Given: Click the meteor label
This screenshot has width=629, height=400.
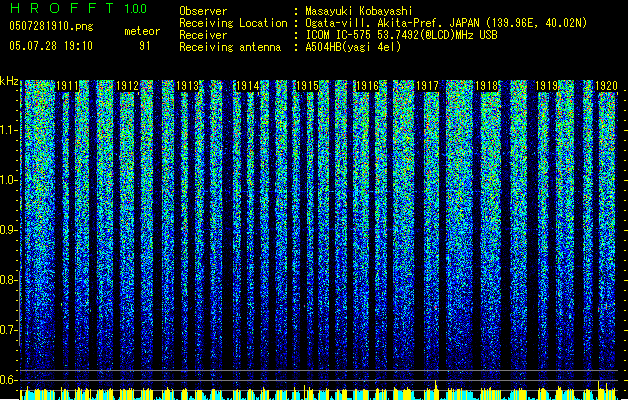Looking at the screenshot, I should pyautogui.click(x=142, y=31).
